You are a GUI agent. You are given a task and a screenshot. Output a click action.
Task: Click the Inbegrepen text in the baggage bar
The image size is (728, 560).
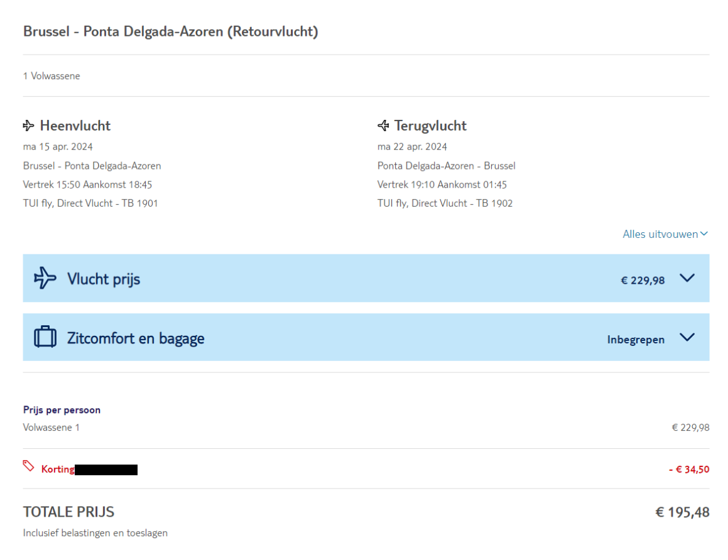coord(636,340)
